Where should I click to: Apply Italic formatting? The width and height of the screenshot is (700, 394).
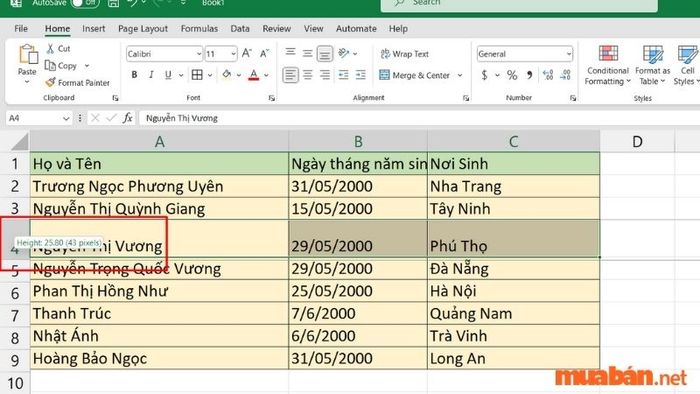[151, 75]
